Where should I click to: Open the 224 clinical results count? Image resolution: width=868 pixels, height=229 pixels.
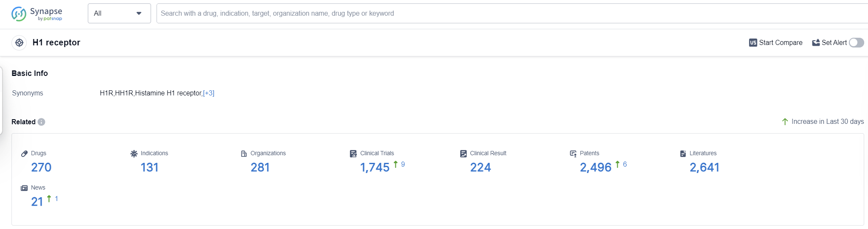click(480, 168)
